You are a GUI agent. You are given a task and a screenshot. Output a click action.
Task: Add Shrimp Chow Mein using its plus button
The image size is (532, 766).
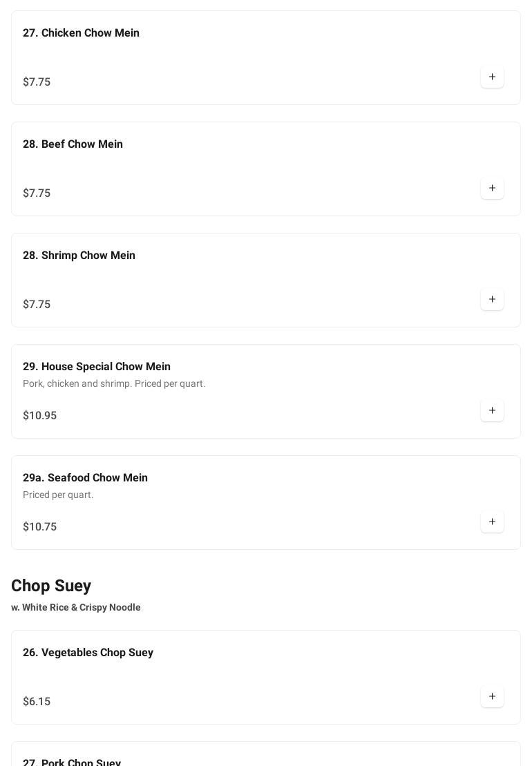pos(492,299)
